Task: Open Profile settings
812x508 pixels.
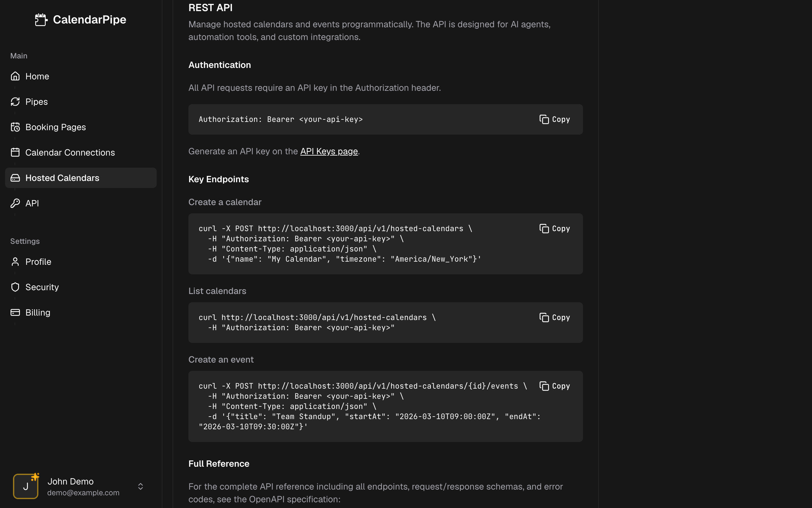Action: click(x=81, y=262)
